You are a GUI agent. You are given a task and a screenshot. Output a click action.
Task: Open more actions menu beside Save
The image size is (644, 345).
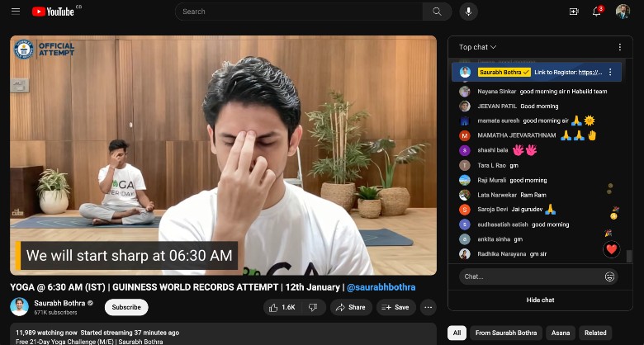coord(428,307)
